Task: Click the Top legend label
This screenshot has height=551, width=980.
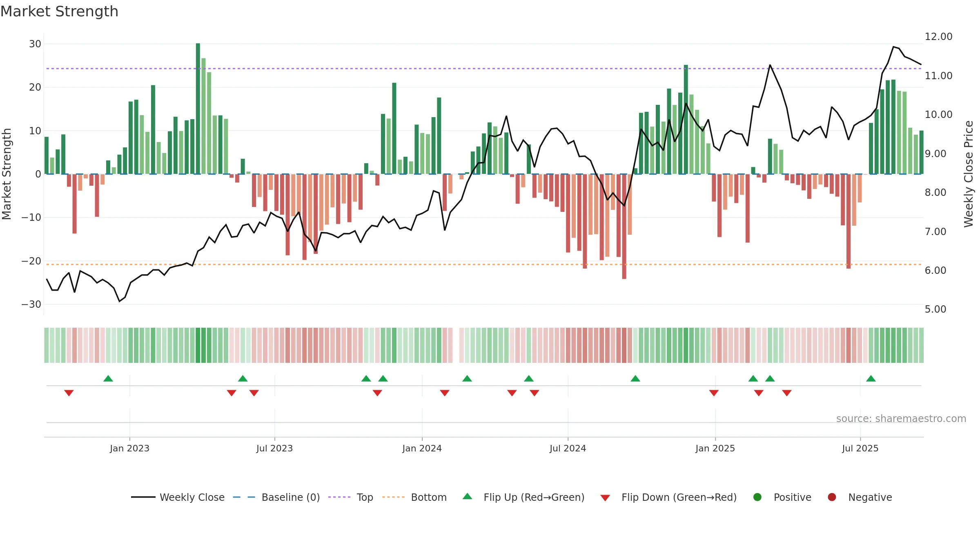Action: coord(365,497)
